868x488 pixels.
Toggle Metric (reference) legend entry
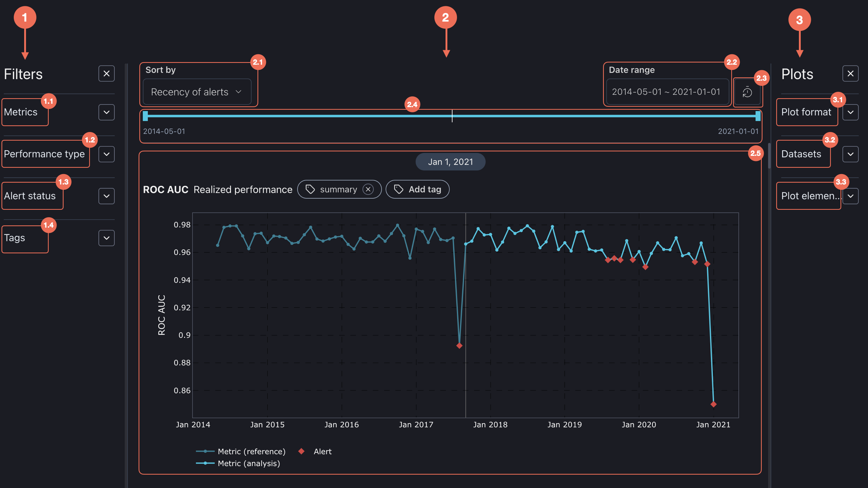251,452
